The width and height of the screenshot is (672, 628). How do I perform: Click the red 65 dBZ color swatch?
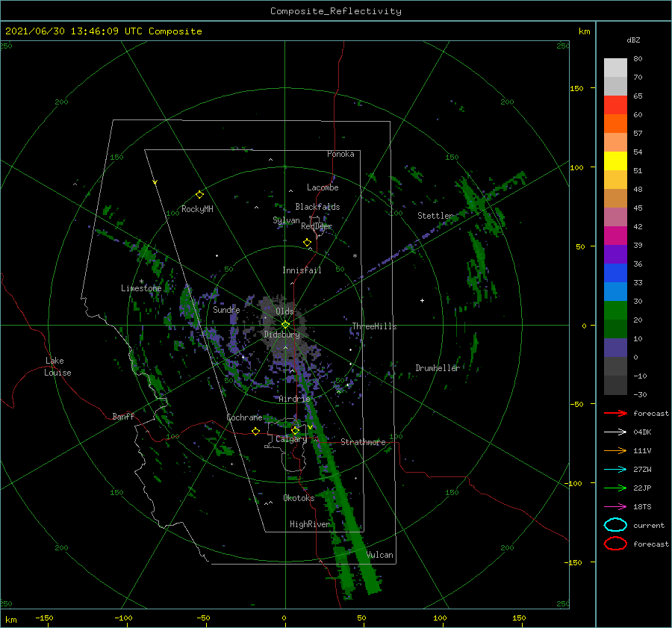tap(615, 105)
